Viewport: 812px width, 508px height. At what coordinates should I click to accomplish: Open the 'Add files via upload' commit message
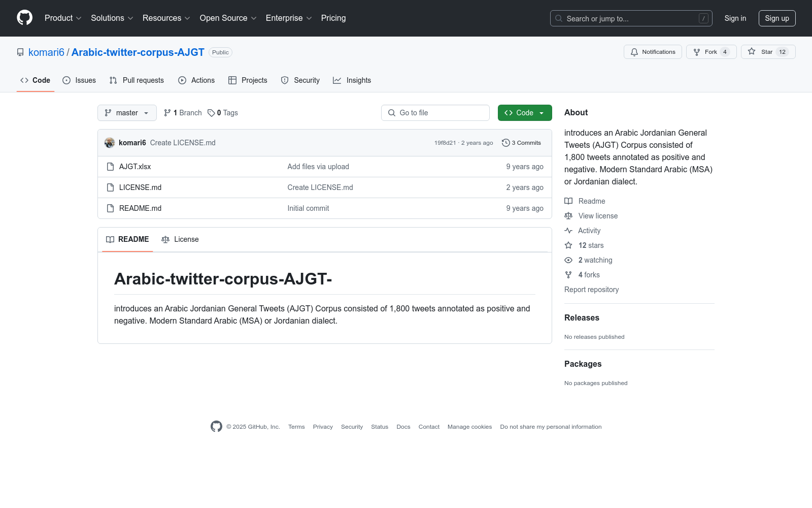(318, 167)
